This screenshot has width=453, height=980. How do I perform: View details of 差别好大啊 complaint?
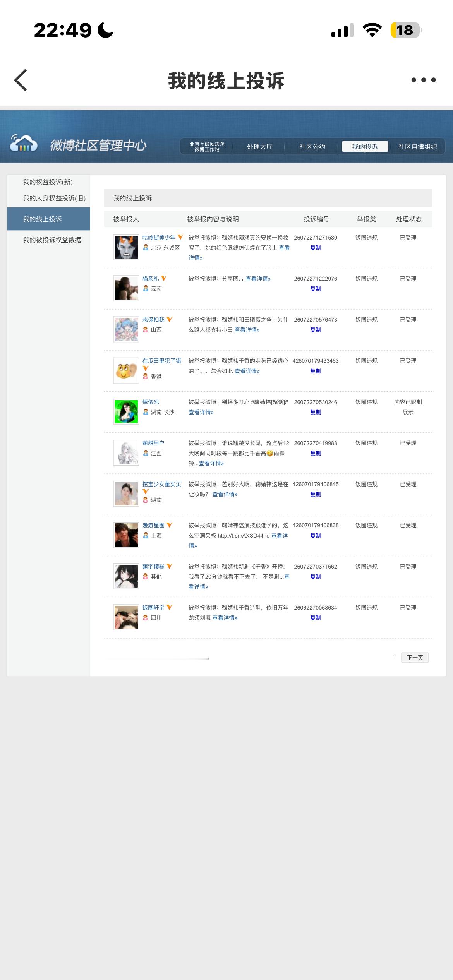225,494
